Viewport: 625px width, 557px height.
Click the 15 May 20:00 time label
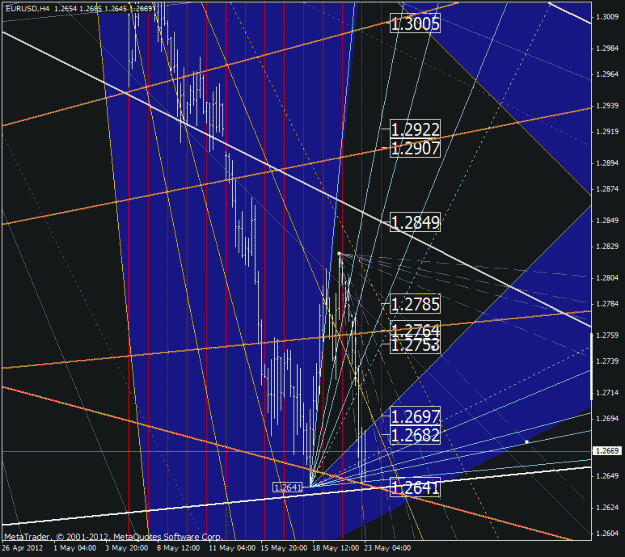point(284,548)
